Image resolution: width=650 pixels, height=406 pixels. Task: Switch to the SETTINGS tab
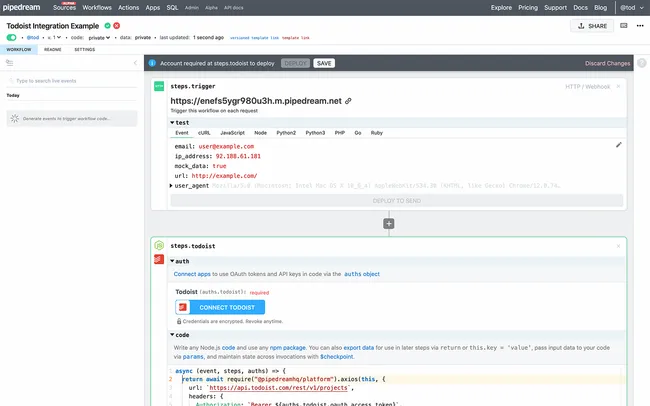(85, 50)
